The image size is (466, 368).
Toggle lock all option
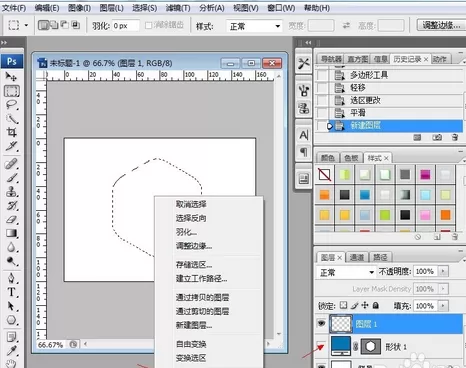click(376, 305)
